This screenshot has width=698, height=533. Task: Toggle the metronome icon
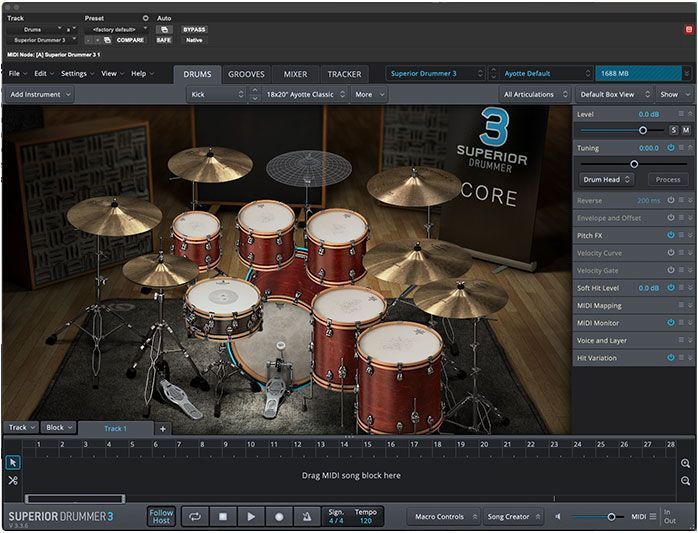[x=307, y=517]
